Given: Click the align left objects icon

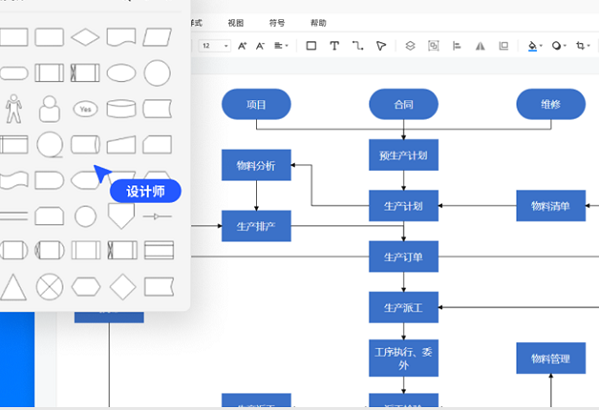Looking at the screenshot, I should 457,46.
